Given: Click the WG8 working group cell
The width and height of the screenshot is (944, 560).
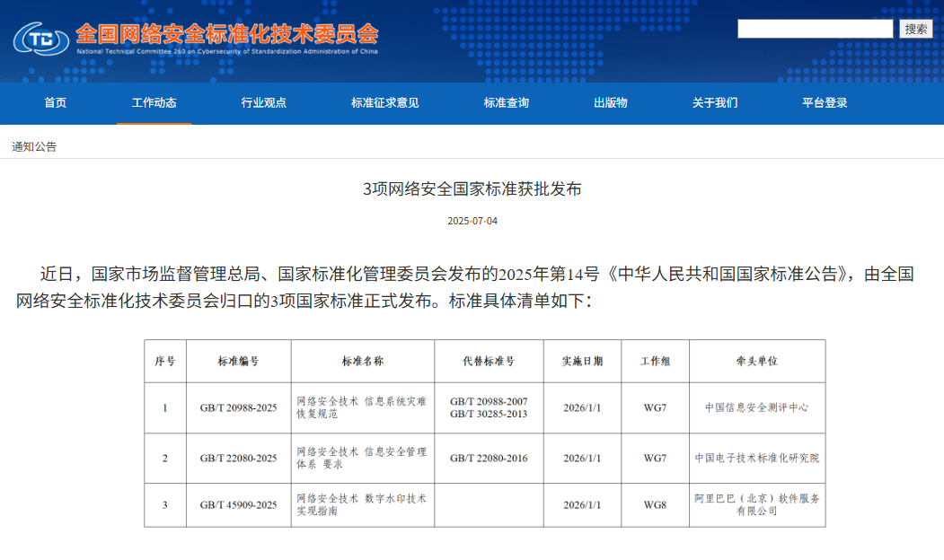Looking at the screenshot, I should click(657, 504).
